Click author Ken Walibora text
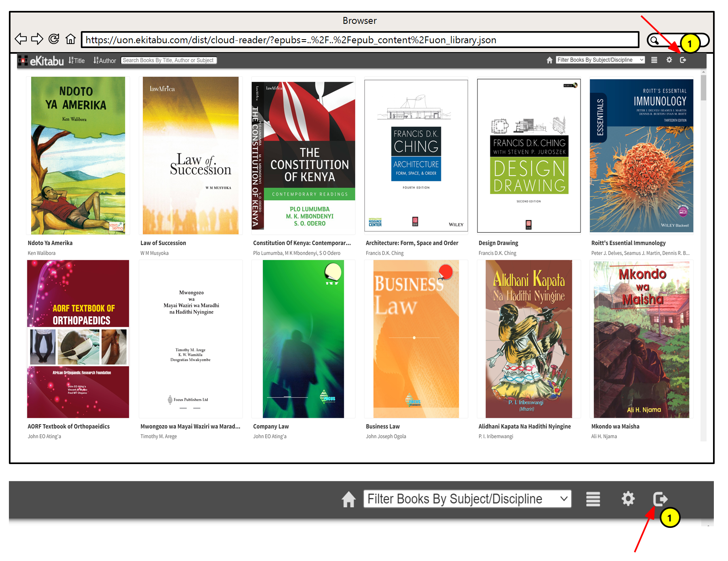 coord(42,253)
